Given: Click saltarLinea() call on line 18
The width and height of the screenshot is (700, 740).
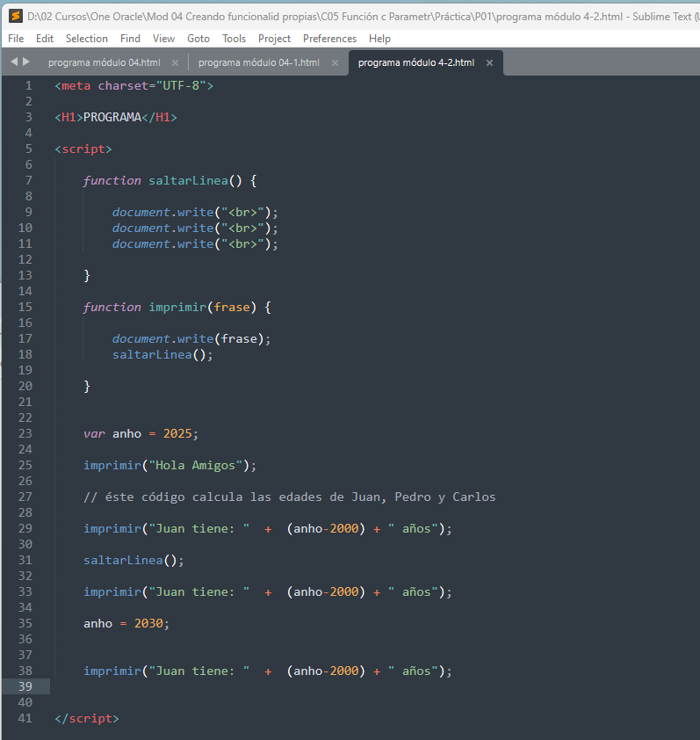Looking at the screenshot, I should (162, 354).
